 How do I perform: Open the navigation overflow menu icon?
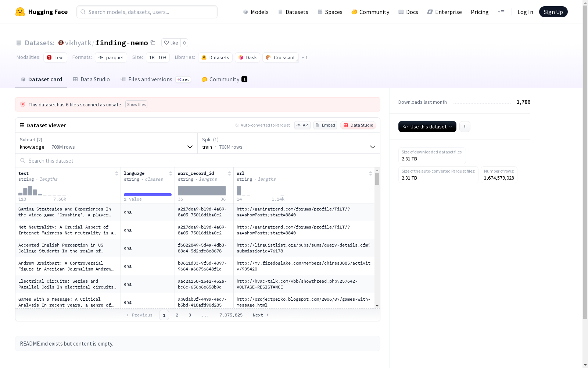(501, 12)
